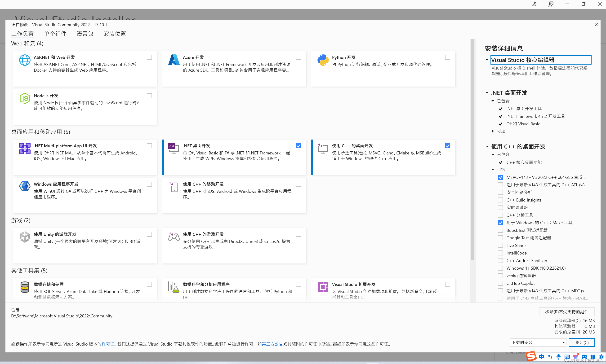Viewport: 606px width, 364px height.
Task: Click the C++ game controller icon
Action: click(x=174, y=237)
